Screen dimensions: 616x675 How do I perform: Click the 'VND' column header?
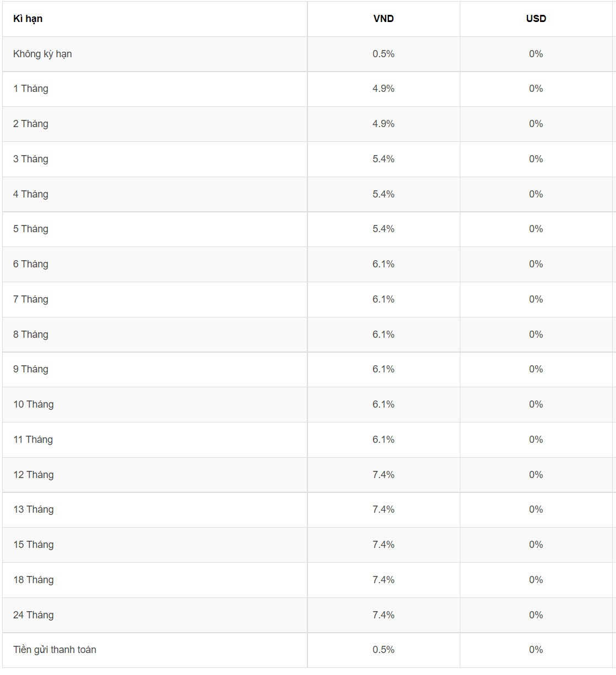[383, 19]
